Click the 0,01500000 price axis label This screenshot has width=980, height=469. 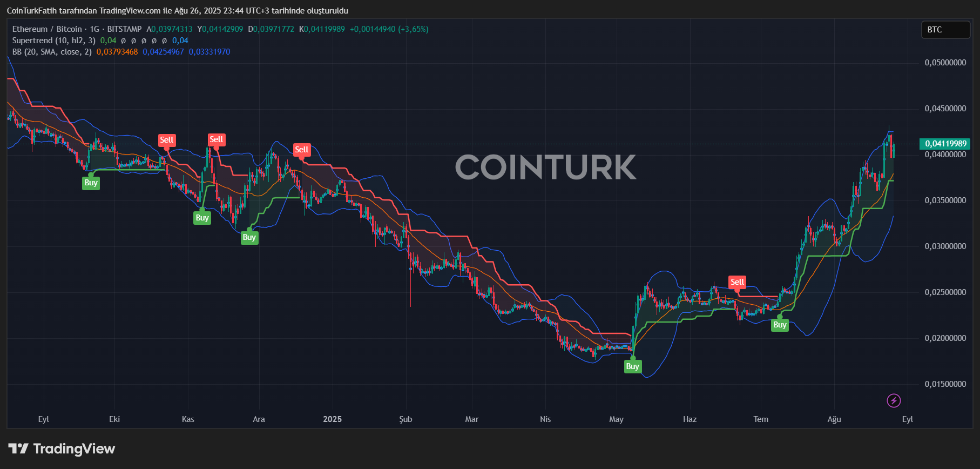(945, 384)
